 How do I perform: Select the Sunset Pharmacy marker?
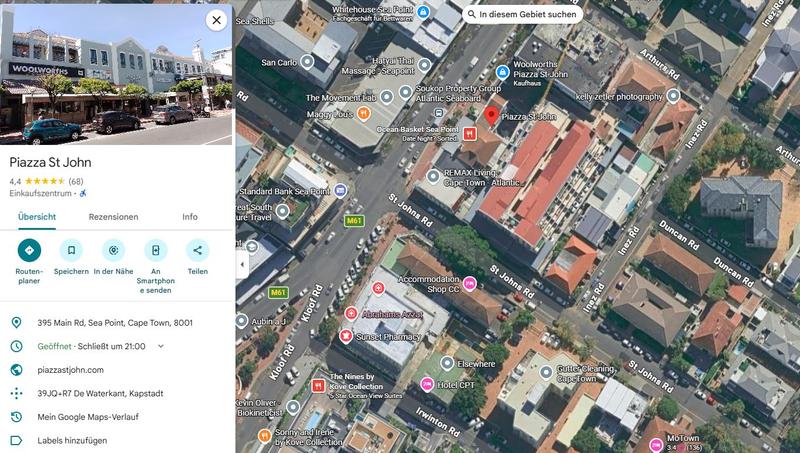tap(346, 336)
